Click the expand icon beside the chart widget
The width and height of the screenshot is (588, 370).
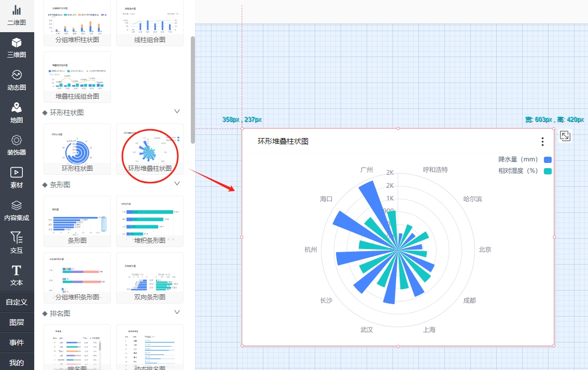pos(565,136)
